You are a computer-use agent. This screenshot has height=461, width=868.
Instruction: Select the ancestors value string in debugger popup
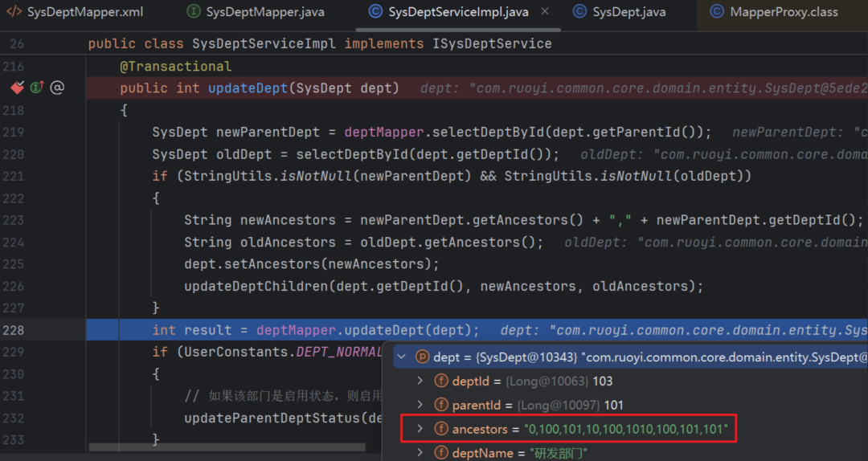pos(626,429)
